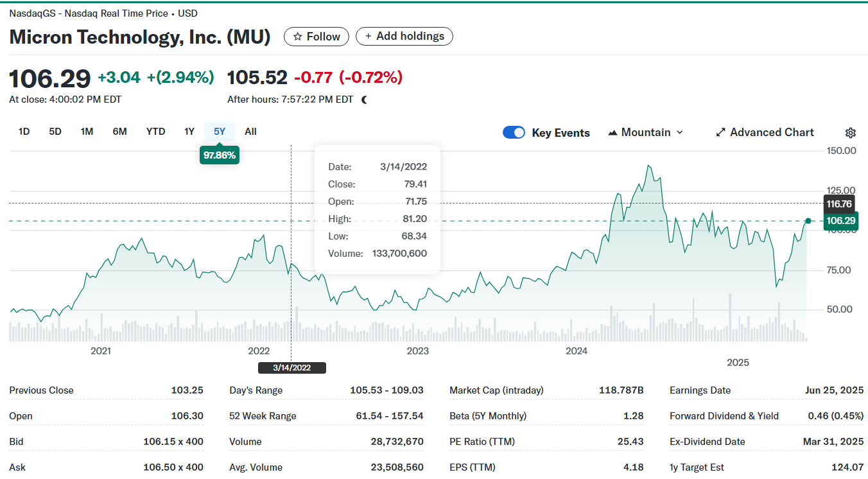Click the Key Events label
Viewport: 868px width, 479px height.
tap(560, 133)
